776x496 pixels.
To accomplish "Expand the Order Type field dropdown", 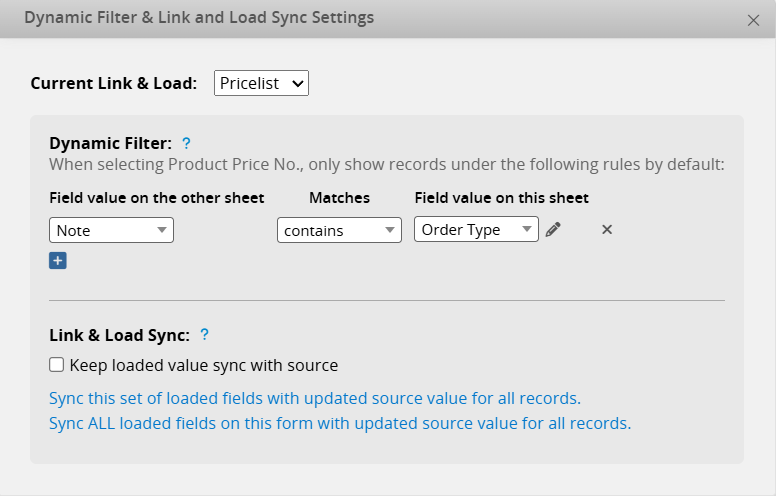I will (476, 230).
